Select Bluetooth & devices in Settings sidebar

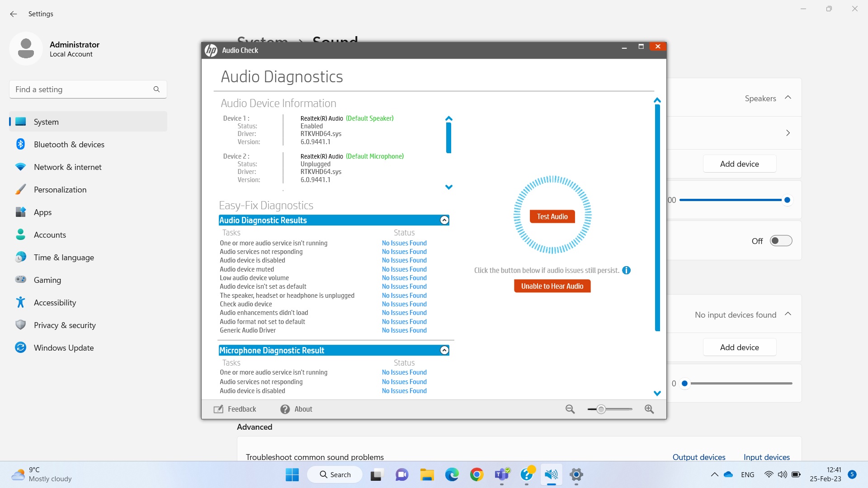point(69,144)
